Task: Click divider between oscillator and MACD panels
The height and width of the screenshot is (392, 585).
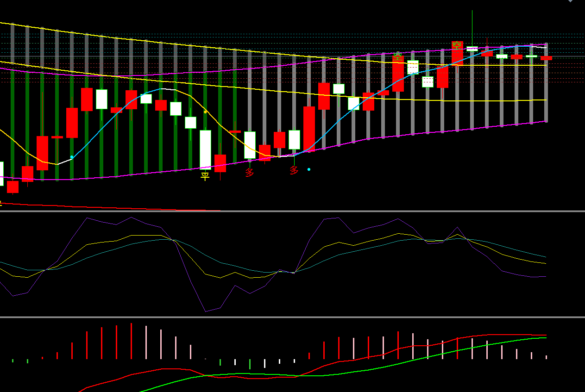Action: (292, 317)
